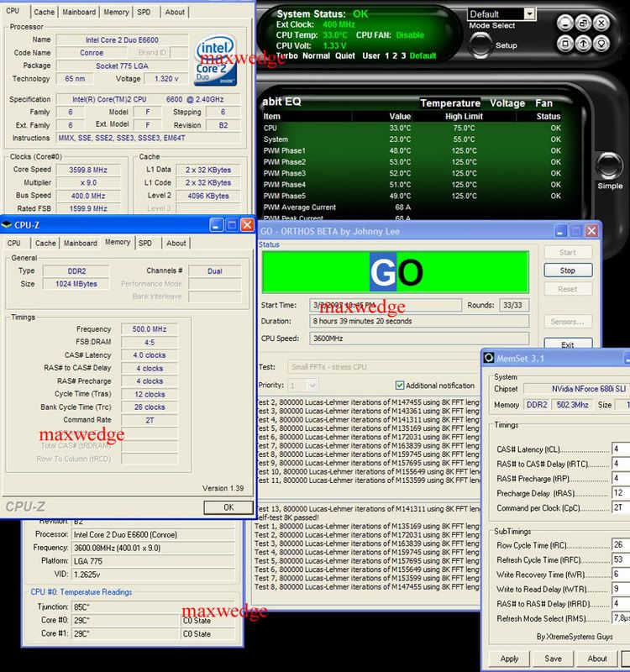The height and width of the screenshot is (672, 630).
Task: Click the CPU-Z title bar icon
Action: (x=7, y=224)
